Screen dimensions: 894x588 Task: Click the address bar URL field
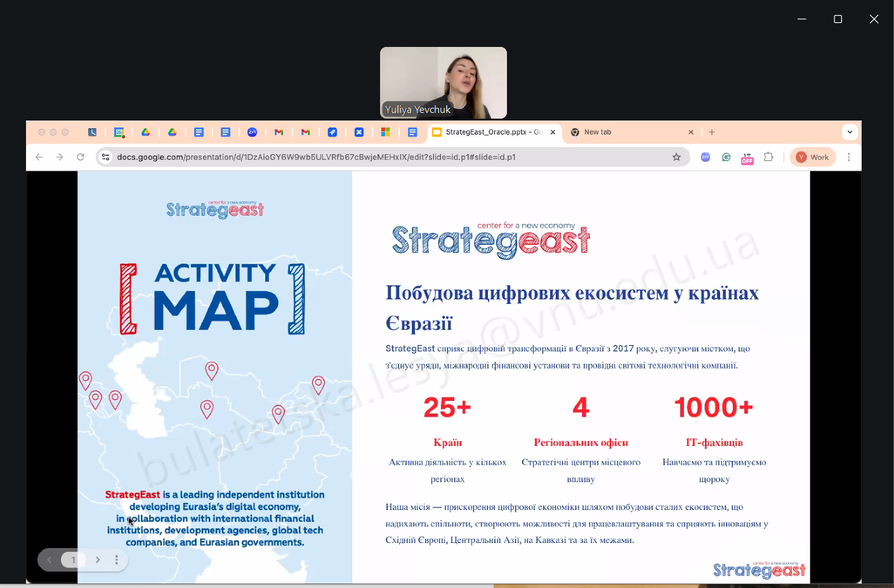(381, 157)
